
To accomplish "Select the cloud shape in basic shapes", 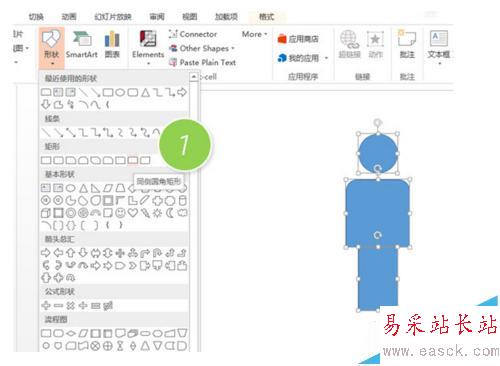I will (x=182, y=213).
